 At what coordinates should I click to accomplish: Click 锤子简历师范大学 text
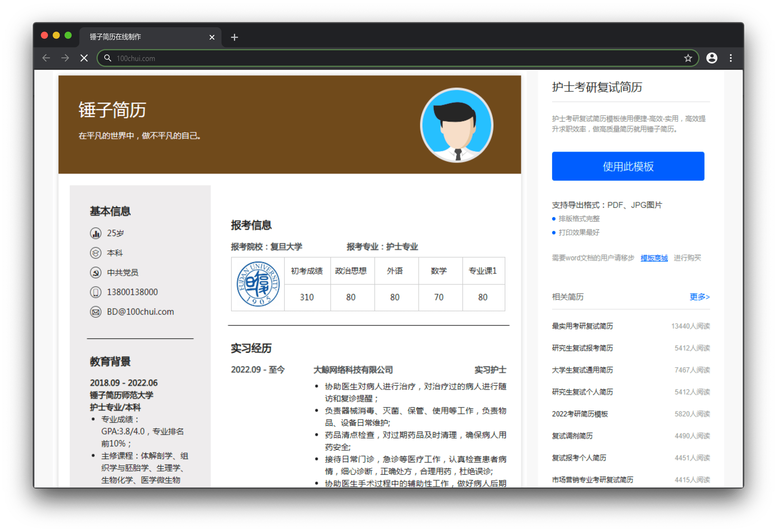pos(121,395)
